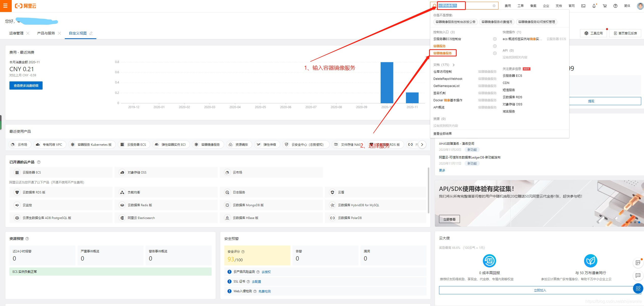
Task: Open 官网 in top navigation
Action: (571, 6)
